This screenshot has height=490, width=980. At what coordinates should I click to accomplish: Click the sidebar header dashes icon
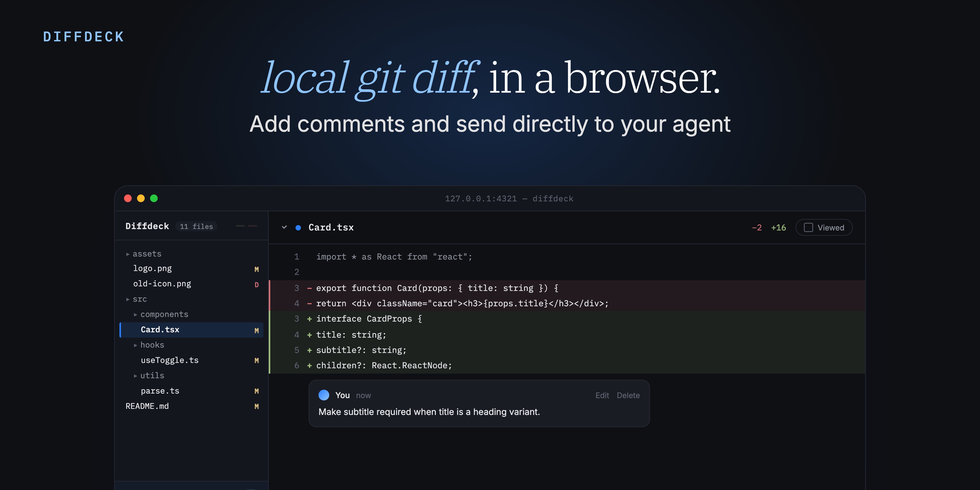(x=247, y=226)
